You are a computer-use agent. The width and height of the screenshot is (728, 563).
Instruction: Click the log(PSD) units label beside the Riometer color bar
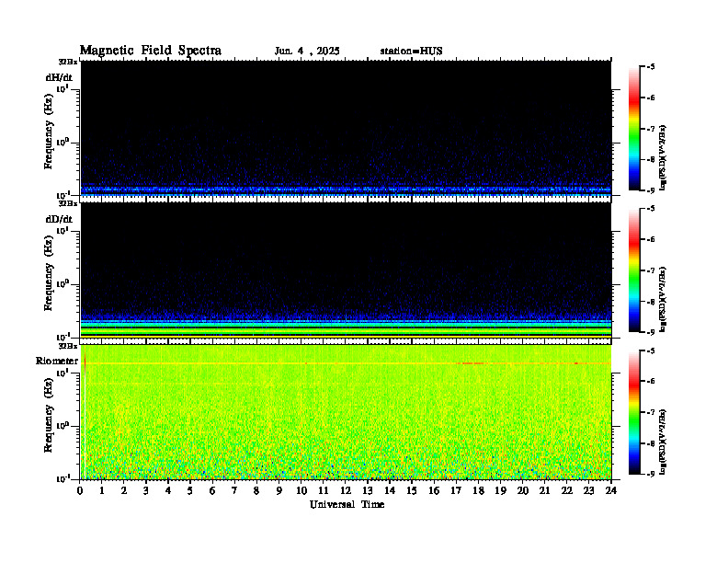663,441
